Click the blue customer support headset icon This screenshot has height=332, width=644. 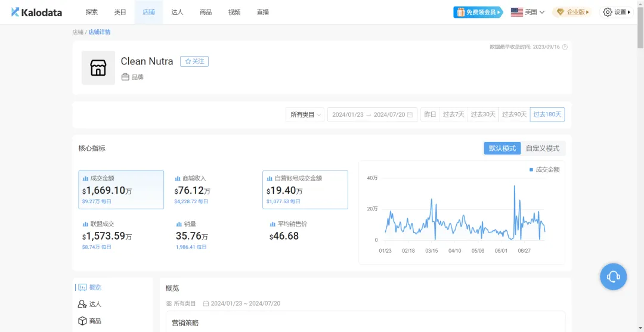(x=613, y=277)
